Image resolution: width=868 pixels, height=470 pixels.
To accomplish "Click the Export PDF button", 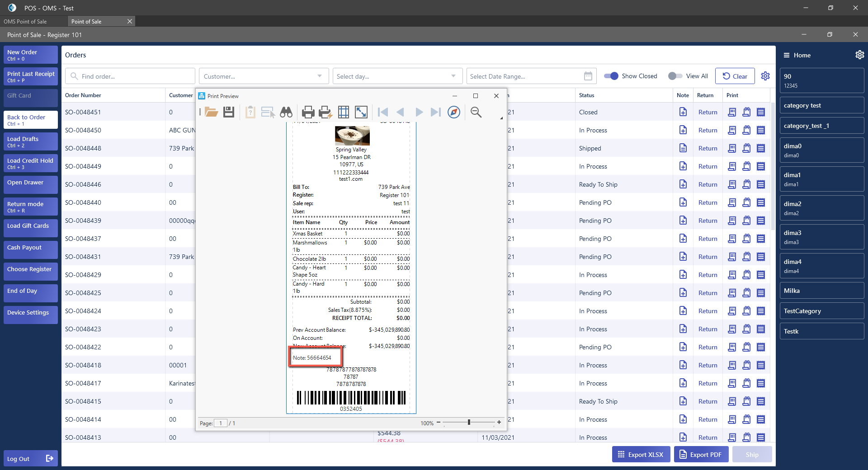I will click(701, 455).
